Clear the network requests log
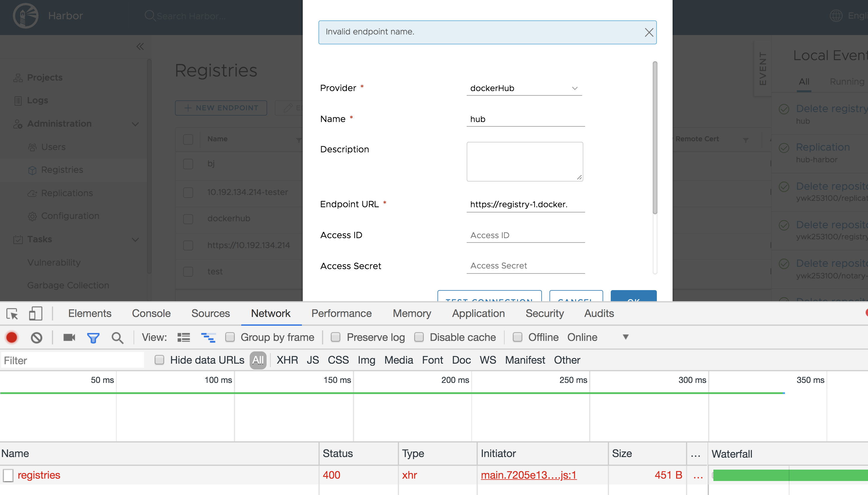Viewport: 868px width, 495px height. 36,337
